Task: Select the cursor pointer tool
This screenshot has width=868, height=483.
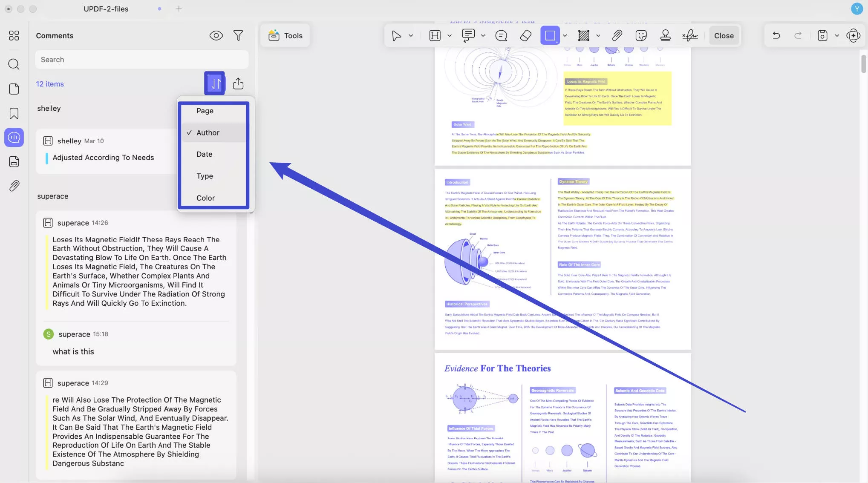Action: click(396, 36)
